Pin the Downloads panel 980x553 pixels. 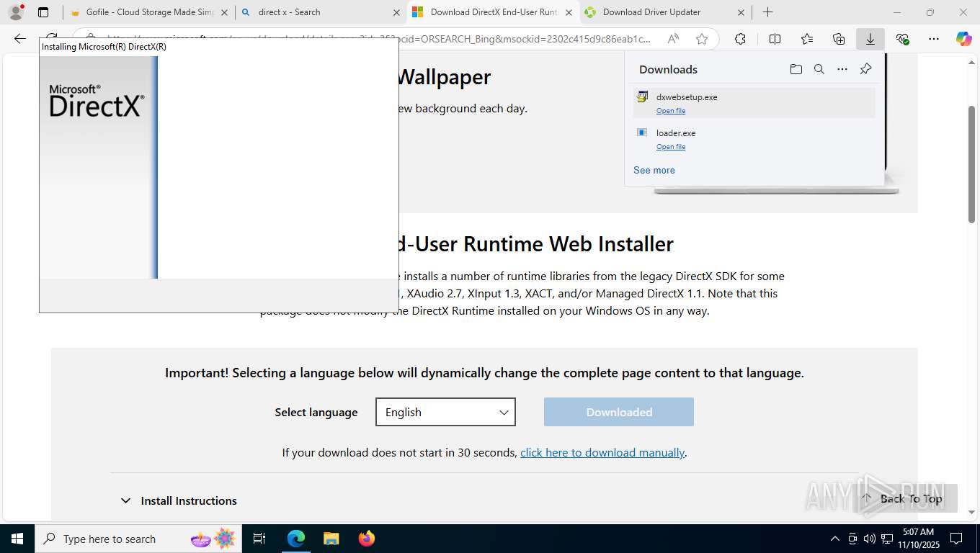[x=865, y=69]
